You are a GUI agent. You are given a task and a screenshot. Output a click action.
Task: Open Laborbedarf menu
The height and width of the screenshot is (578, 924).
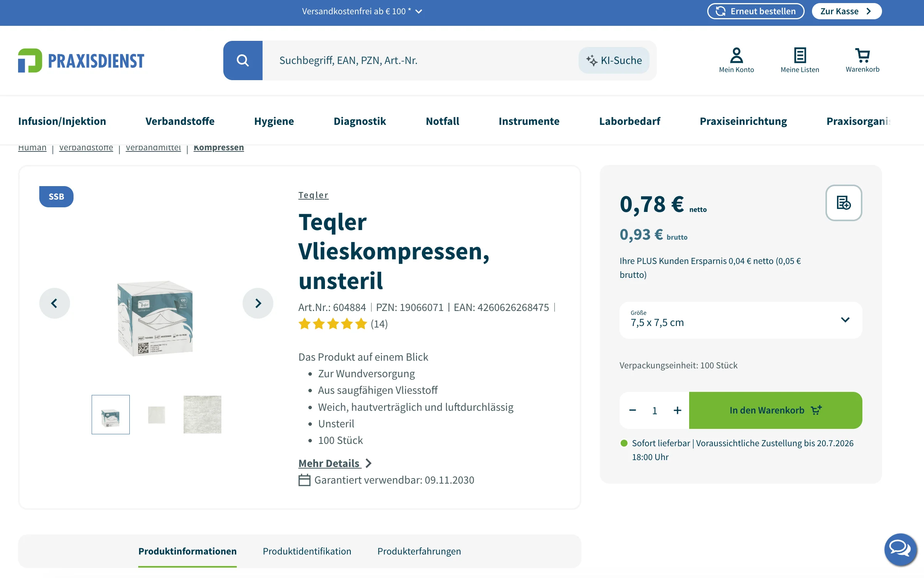point(629,121)
